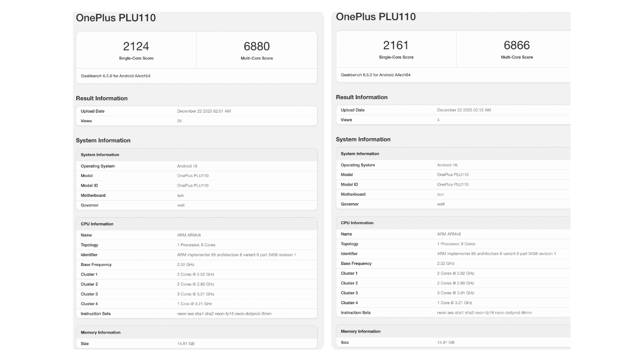644x362 pixels.
Task: Click the right System Information section header
Action: coord(364,139)
